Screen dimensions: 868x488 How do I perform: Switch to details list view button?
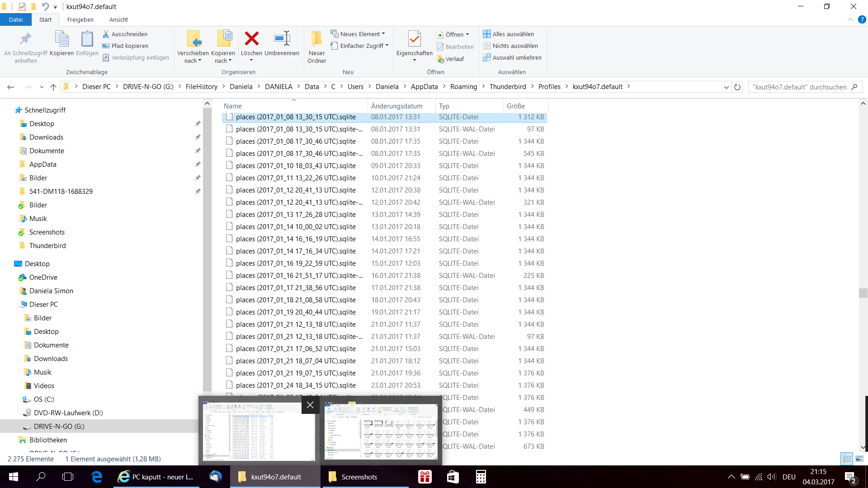[847, 459]
